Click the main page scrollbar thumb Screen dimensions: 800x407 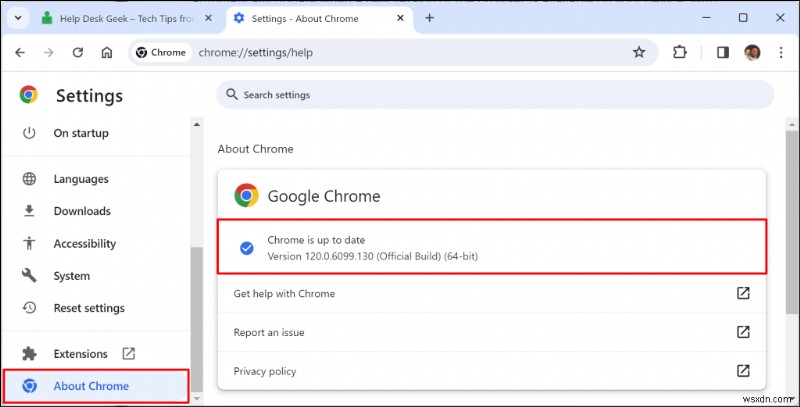[792, 221]
